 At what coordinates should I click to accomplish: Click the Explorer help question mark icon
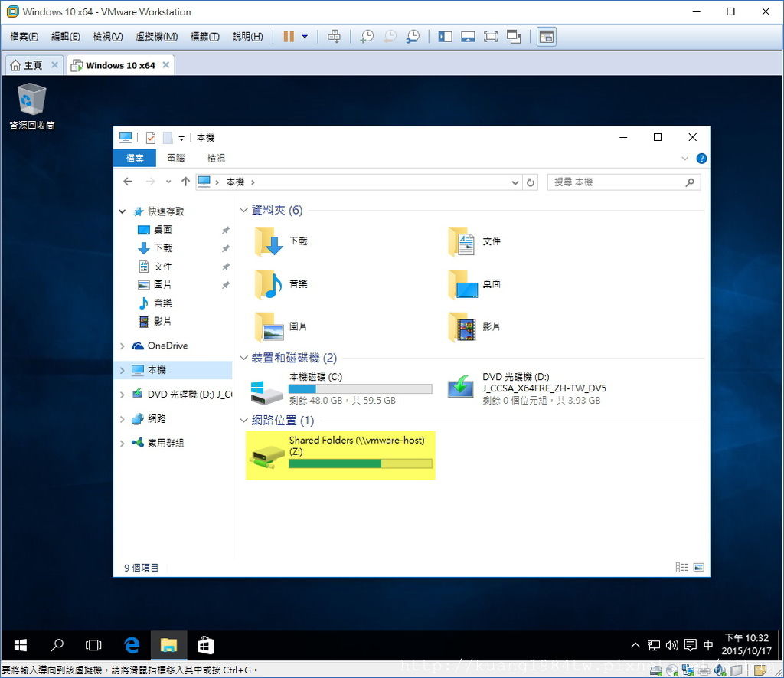(701, 159)
